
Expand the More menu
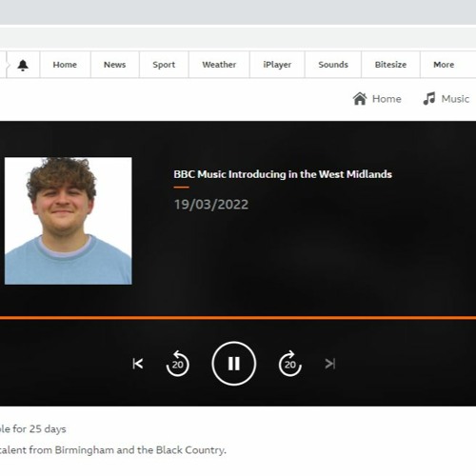(x=444, y=65)
